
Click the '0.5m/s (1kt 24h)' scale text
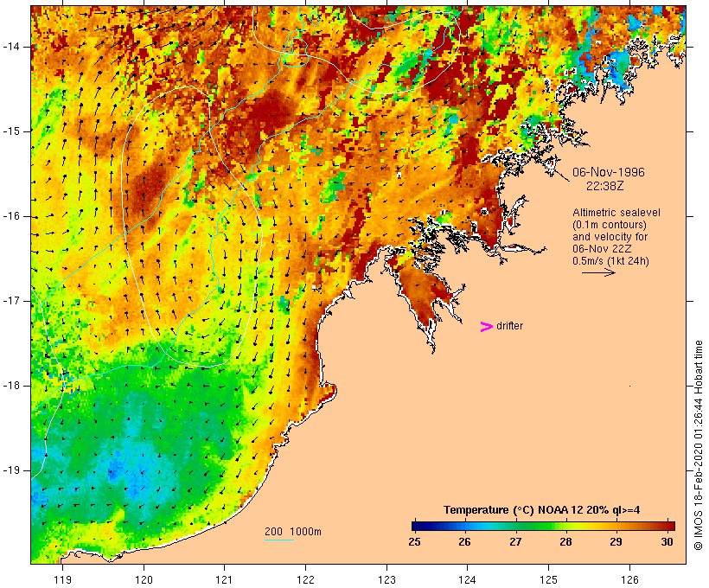610,261
